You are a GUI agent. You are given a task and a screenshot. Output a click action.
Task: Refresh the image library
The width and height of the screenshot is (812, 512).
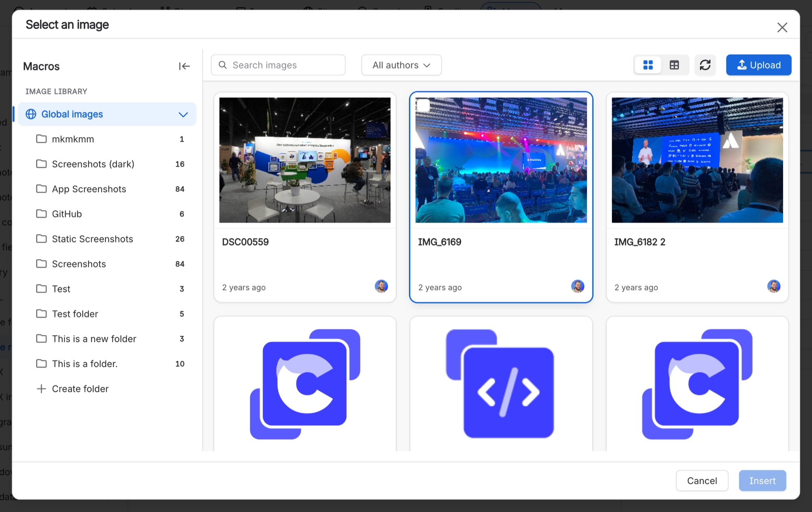[x=705, y=65]
